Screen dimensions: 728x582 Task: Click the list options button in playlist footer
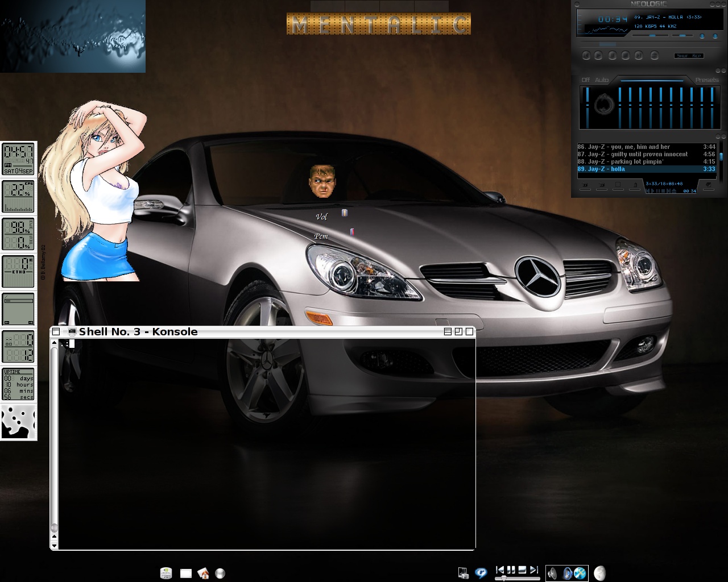(x=708, y=185)
